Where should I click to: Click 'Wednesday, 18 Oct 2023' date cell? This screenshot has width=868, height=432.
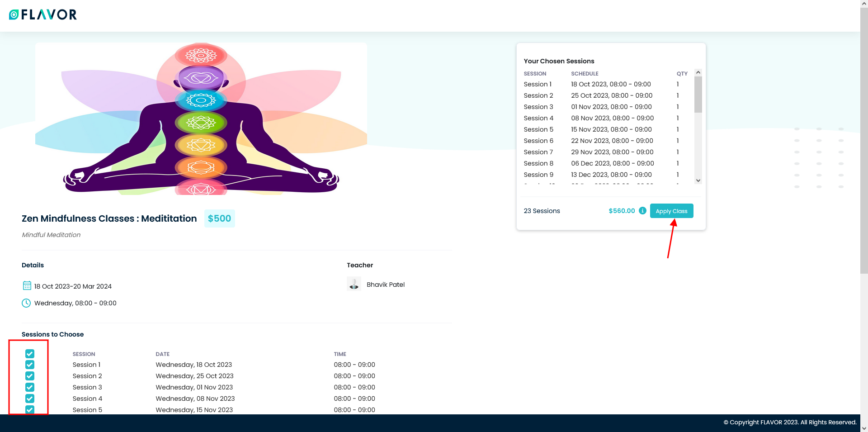(x=193, y=365)
